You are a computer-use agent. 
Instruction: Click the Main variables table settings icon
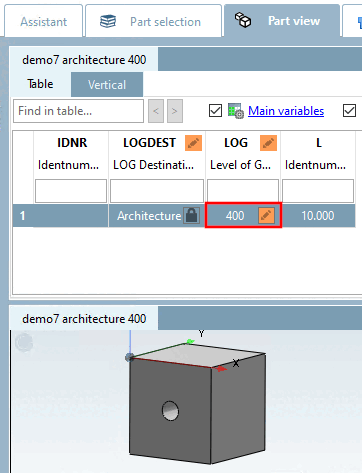click(236, 111)
